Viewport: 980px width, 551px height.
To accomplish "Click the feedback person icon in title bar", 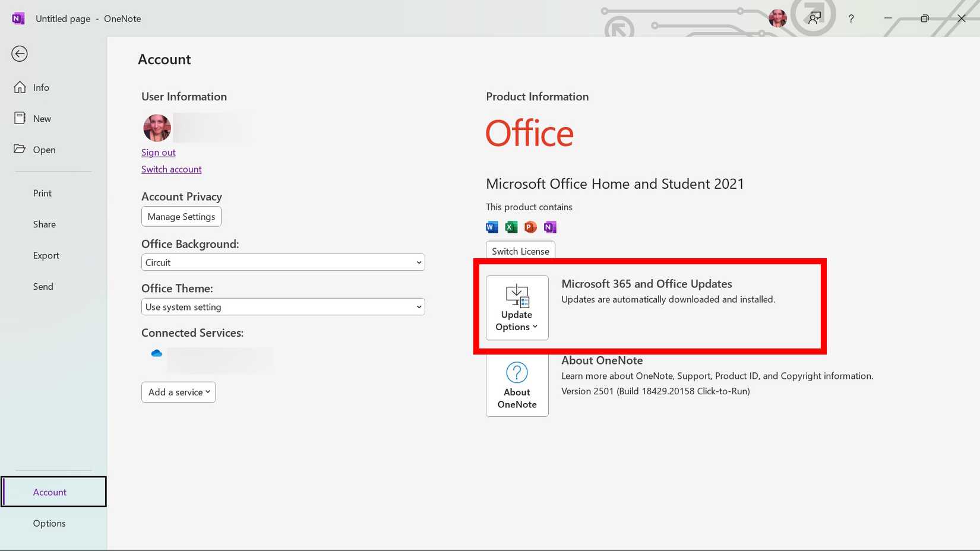I will tap(814, 18).
